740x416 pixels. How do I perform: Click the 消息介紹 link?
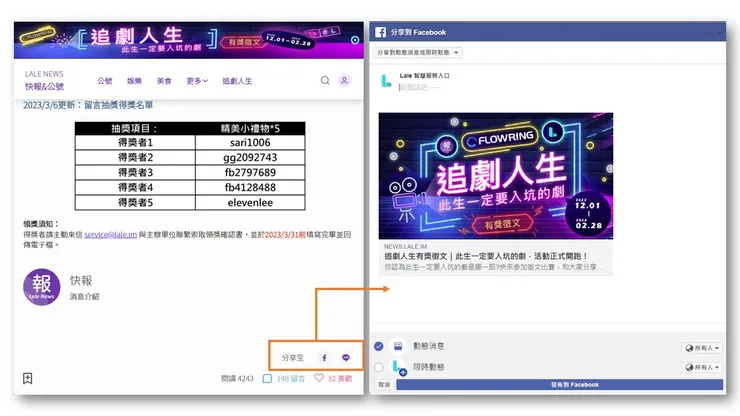84,297
